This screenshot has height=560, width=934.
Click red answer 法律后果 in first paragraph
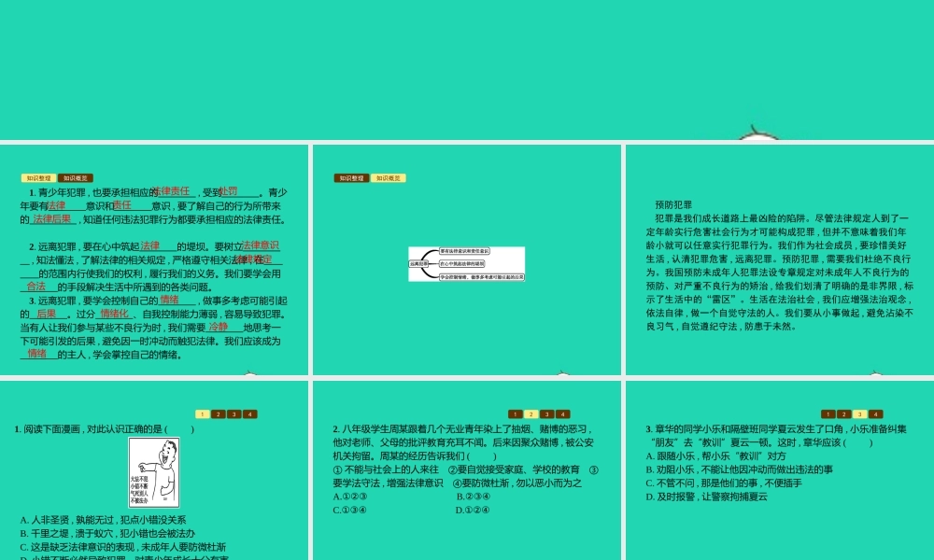[52, 218]
